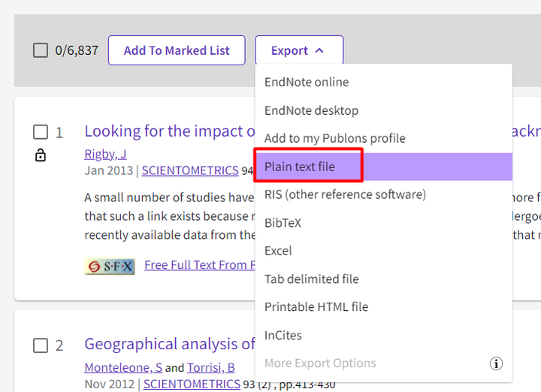Open author link Rigby, J
Viewport: 541px width, 392px height.
pos(105,154)
